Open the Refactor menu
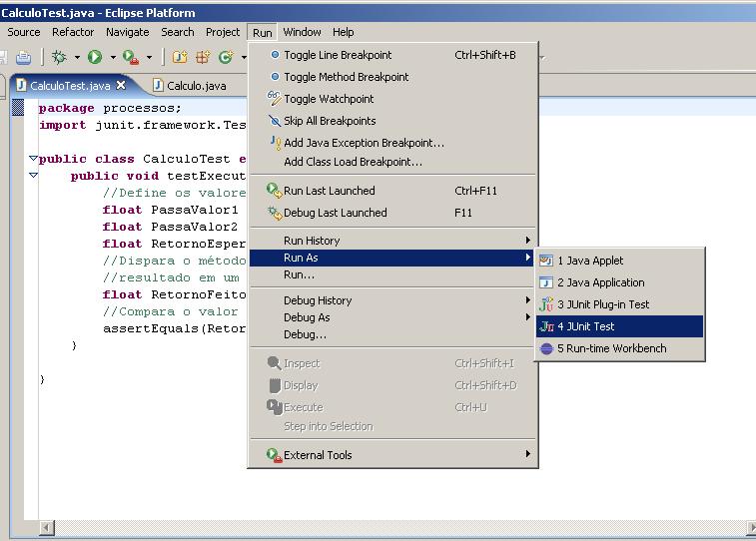The image size is (756, 541). [73, 32]
